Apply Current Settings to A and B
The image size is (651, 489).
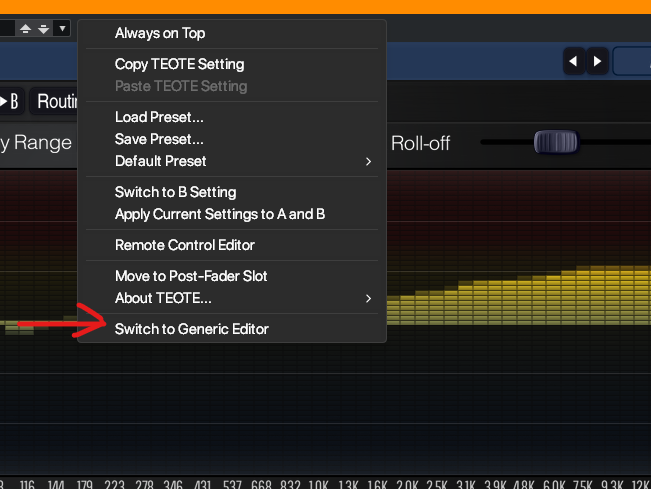click(220, 214)
